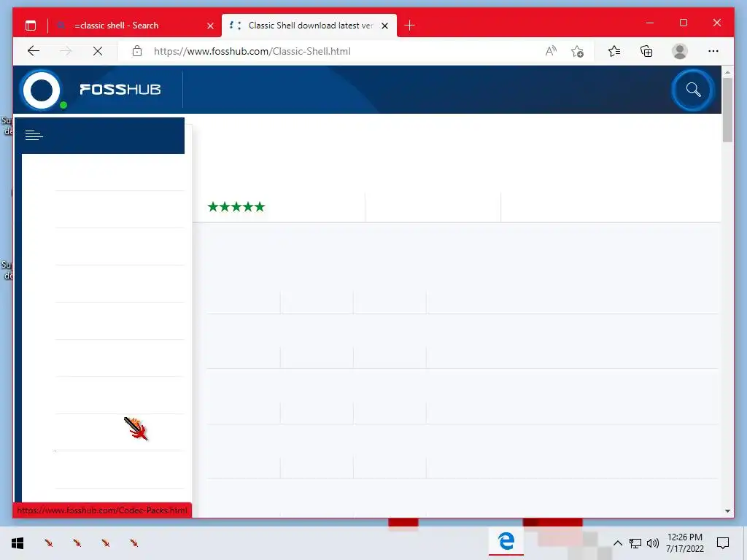Open Settings and more menu
The height and width of the screenshot is (560, 747).
[x=713, y=51]
